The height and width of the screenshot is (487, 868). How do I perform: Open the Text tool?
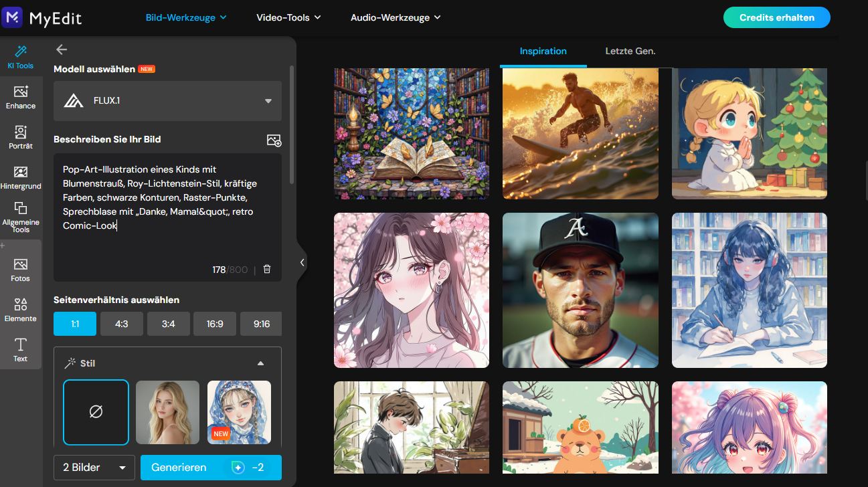(x=21, y=349)
